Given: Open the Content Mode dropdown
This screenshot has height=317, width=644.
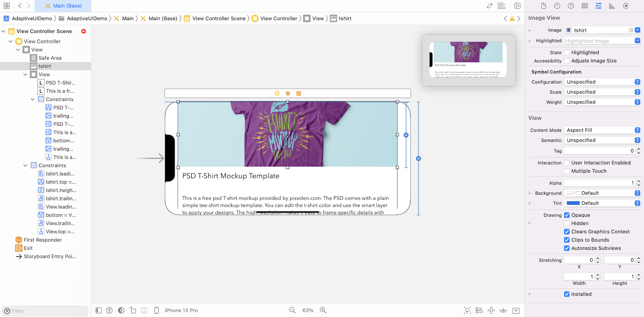Looking at the screenshot, I should [x=602, y=130].
